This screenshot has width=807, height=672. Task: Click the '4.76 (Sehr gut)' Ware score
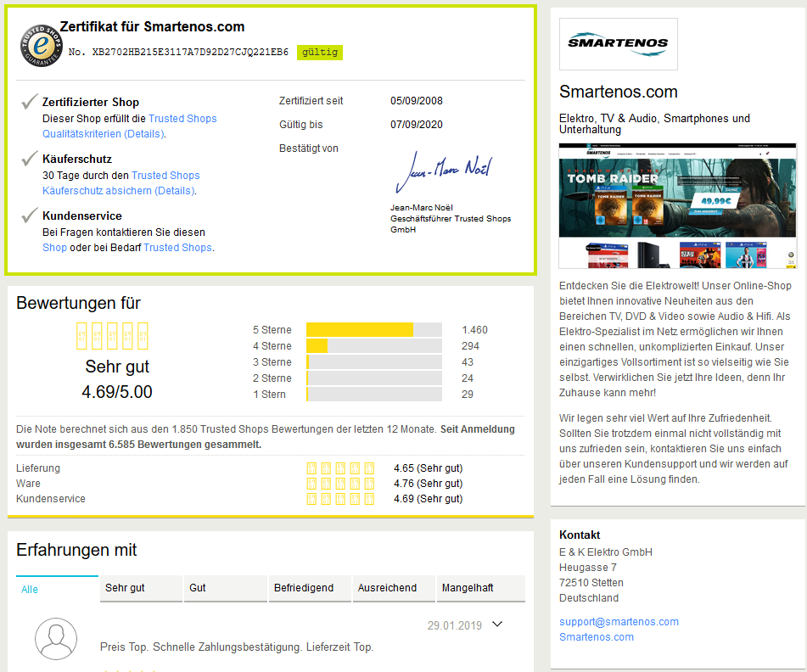click(429, 484)
